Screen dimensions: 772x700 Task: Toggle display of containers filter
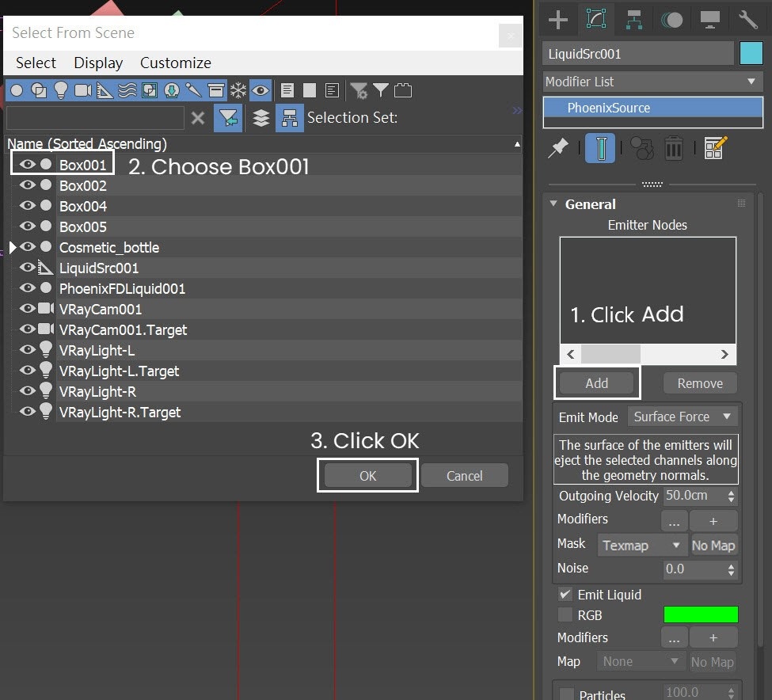(215, 90)
